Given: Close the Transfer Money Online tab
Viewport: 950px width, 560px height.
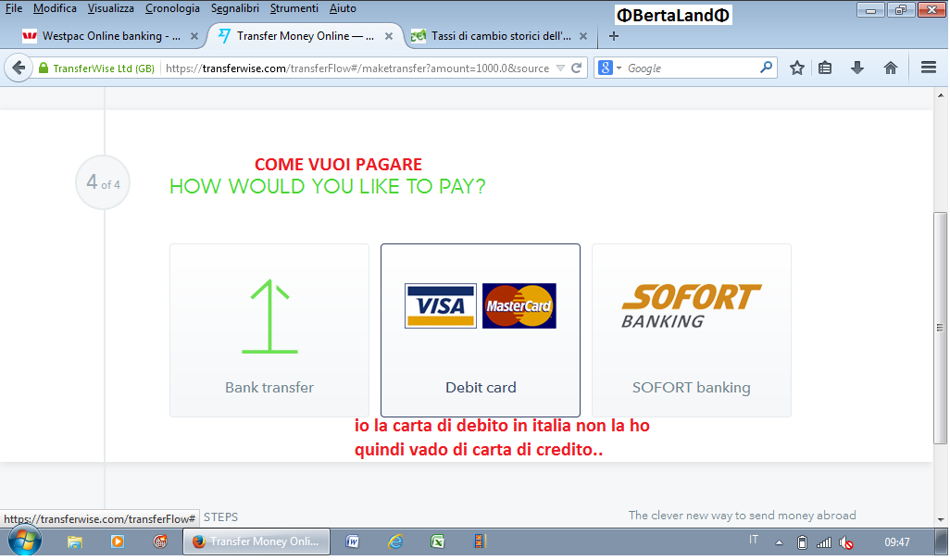Looking at the screenshot, I should [x=389, y=36].
